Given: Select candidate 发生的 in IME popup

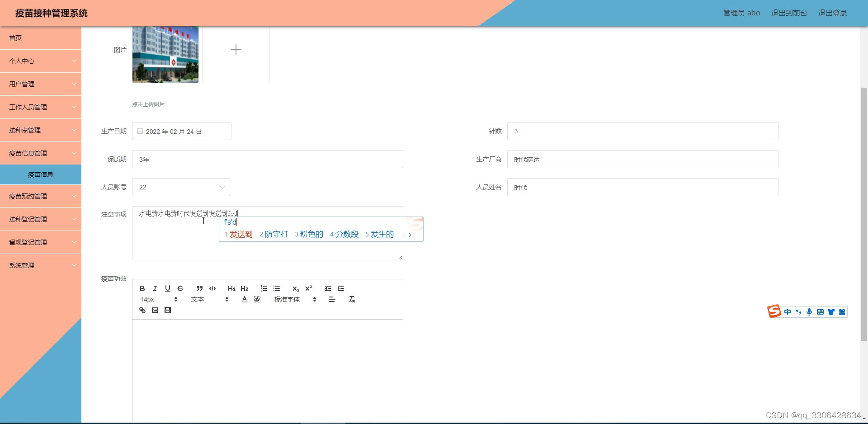Looking at the screenshot, I should pyautogui.click(x=380, y=234).
